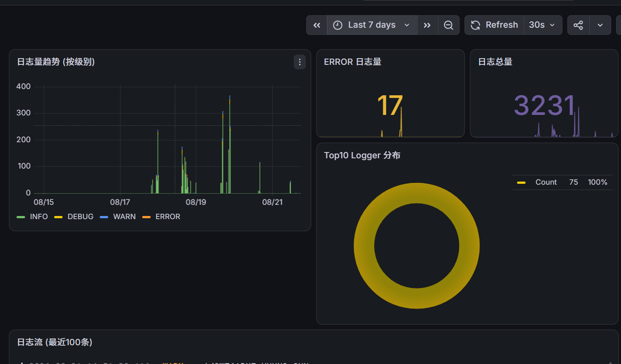
Task: Click the 08/19 x-axis label
Action: [196, 202]
